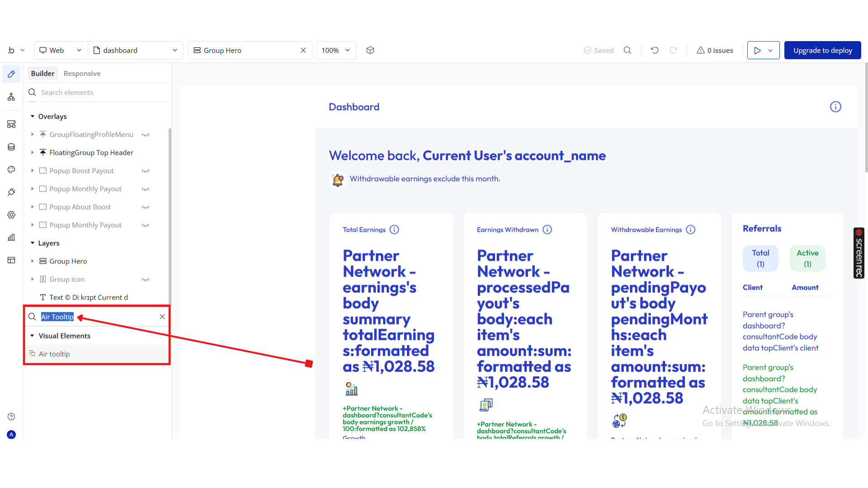Switch to the Responsive tab

pos(82,73)
